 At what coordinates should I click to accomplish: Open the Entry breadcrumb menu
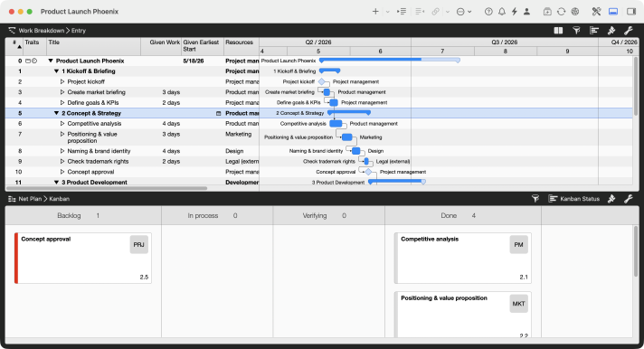coord(79,31)
